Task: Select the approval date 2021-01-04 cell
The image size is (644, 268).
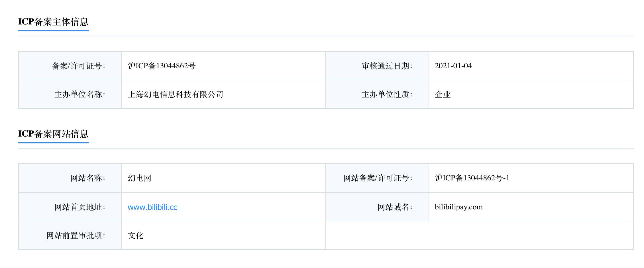Action: [x=453, y=66]
